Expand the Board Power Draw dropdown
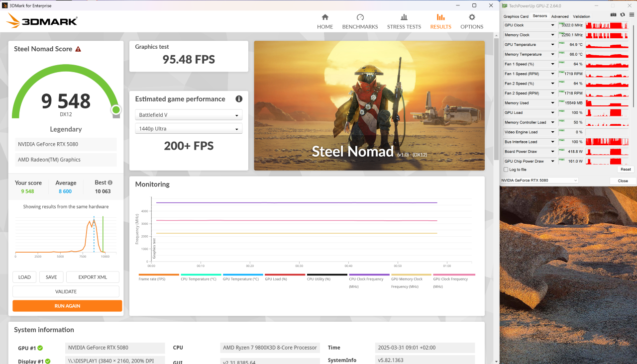 tap(552, 152)
